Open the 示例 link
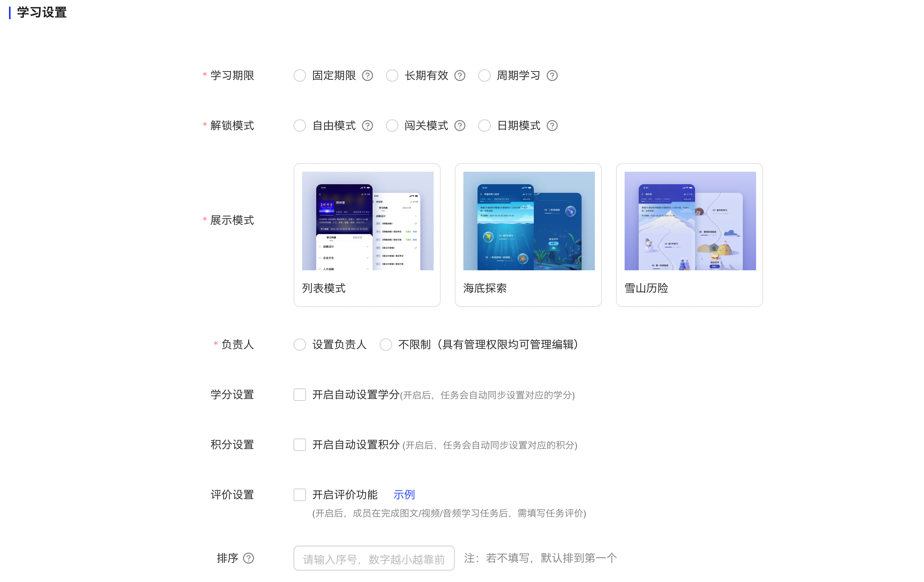924x582 pixels. click(404, 495)
